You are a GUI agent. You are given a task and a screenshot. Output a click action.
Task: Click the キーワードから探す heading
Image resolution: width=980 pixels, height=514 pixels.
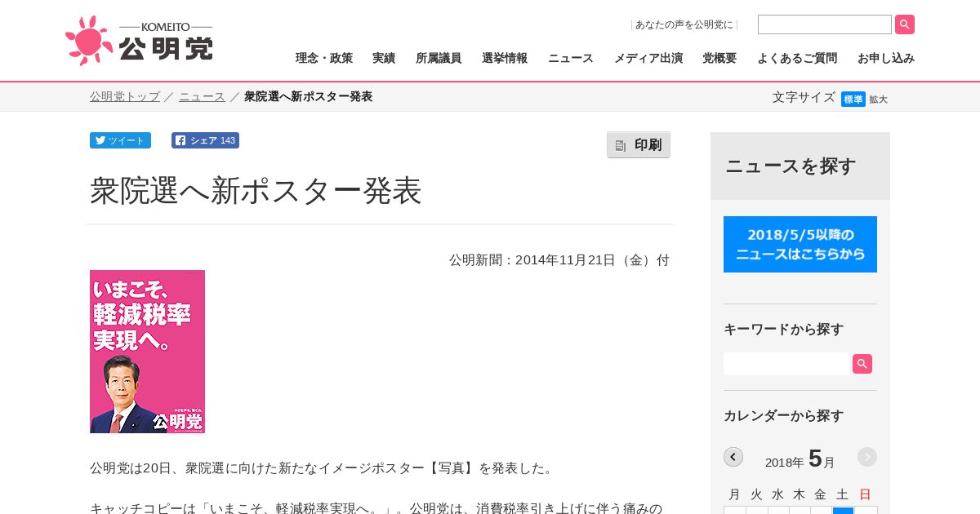(783, 329)
